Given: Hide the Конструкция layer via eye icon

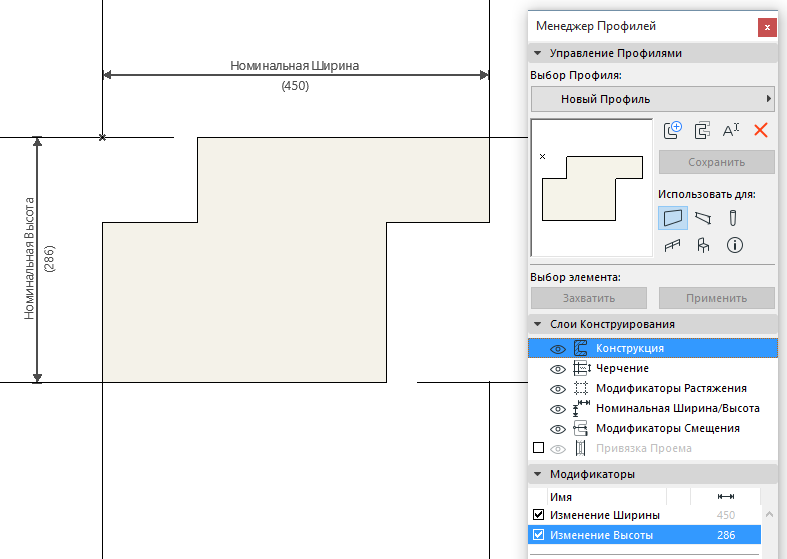Looking at the screenshot, I should coord(558,349).
